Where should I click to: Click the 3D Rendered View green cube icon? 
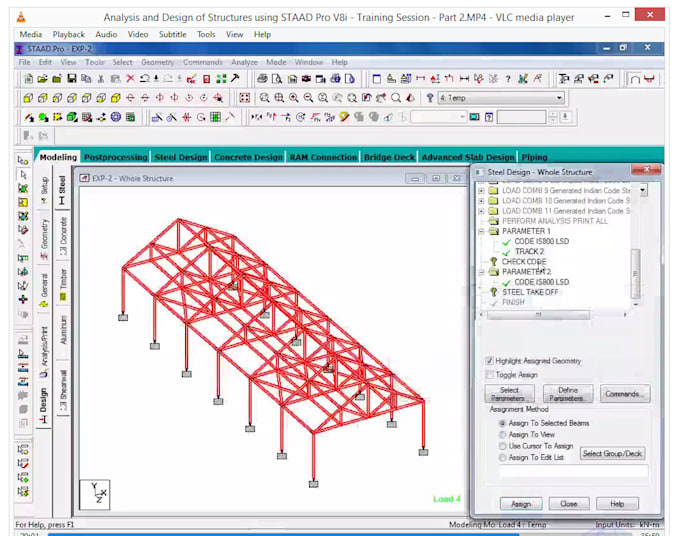72,117
